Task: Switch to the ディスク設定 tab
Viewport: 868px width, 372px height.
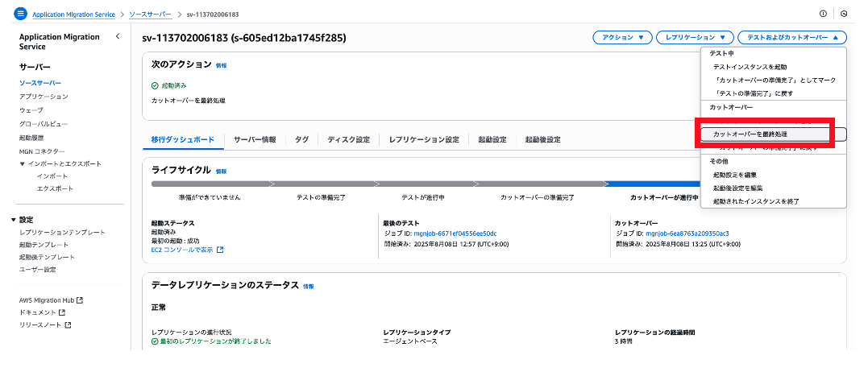Action: [348, 140]
